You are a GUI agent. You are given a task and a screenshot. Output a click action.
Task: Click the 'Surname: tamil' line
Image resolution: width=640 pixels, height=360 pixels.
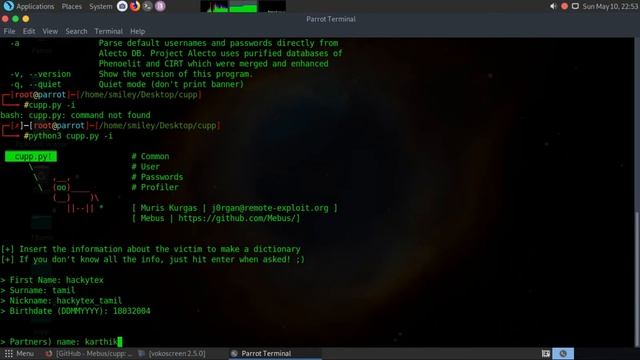coord(38,290)
